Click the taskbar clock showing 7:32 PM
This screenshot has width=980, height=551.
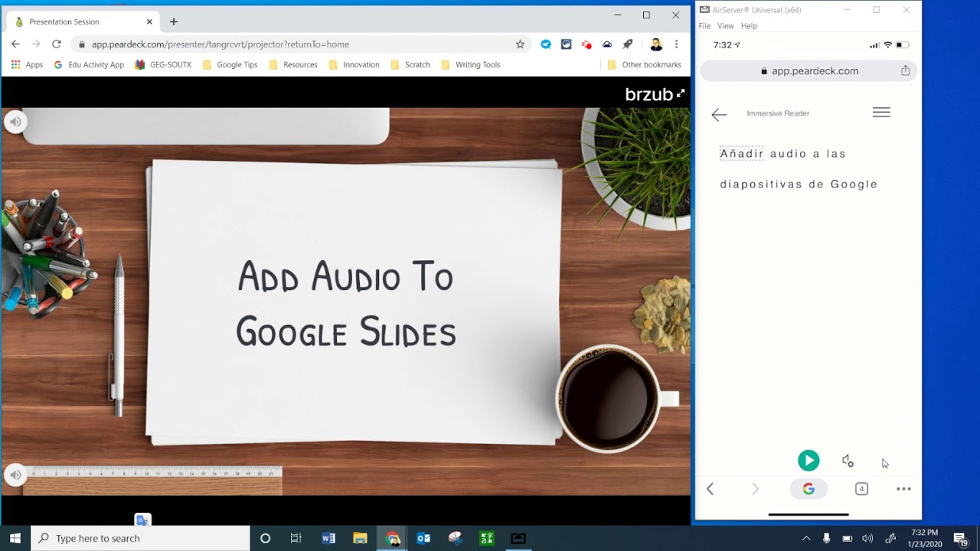pos(925,538)
